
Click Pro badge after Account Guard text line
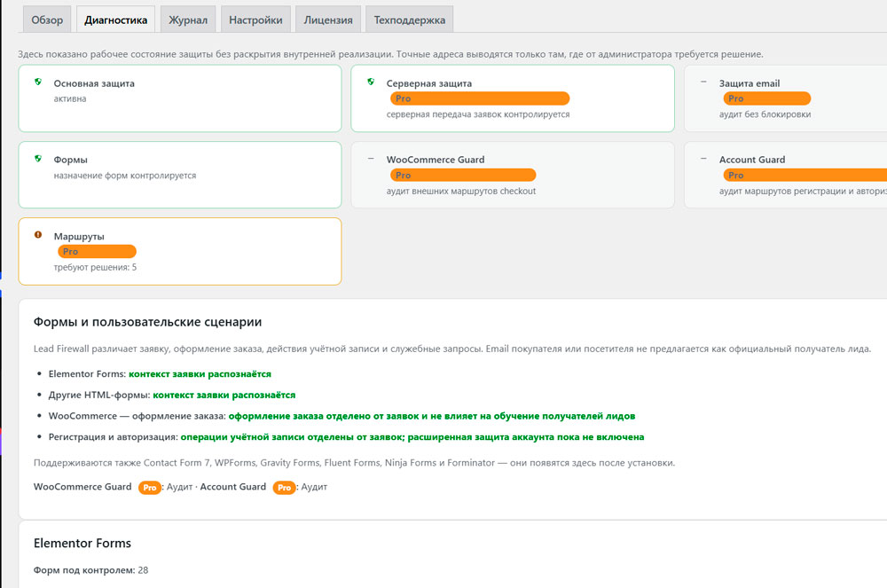pos(284,488)
